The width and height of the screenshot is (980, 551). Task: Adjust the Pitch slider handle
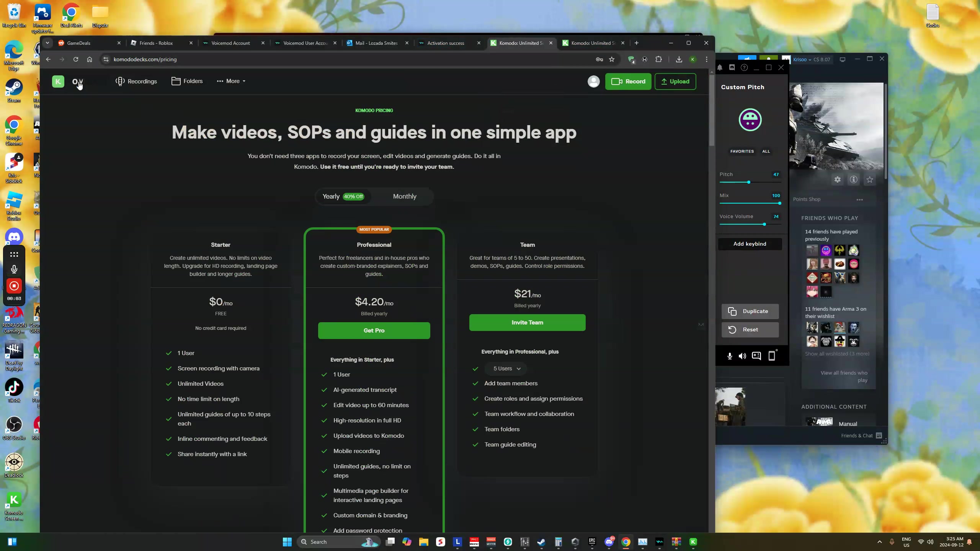pos(748,182)
